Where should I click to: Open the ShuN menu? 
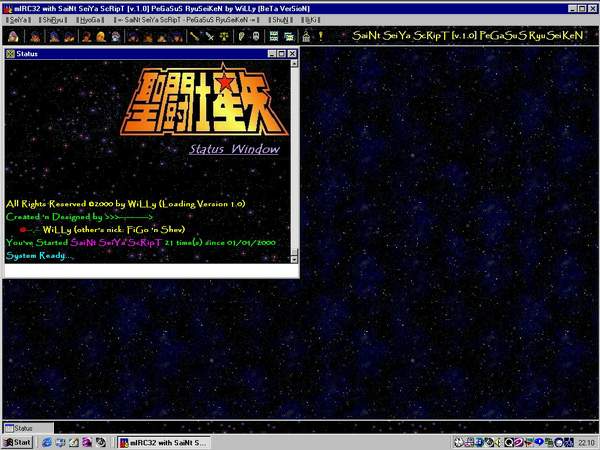click(x=280, y=20)
